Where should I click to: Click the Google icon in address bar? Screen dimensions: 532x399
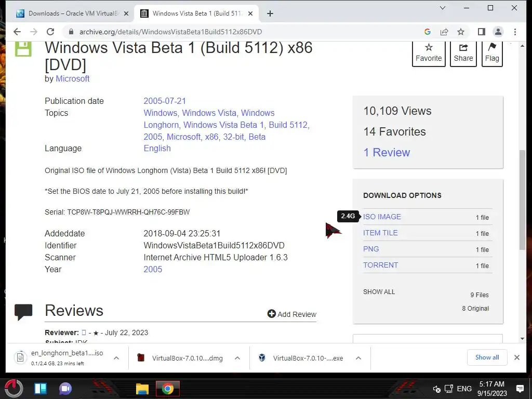(428, 32)
